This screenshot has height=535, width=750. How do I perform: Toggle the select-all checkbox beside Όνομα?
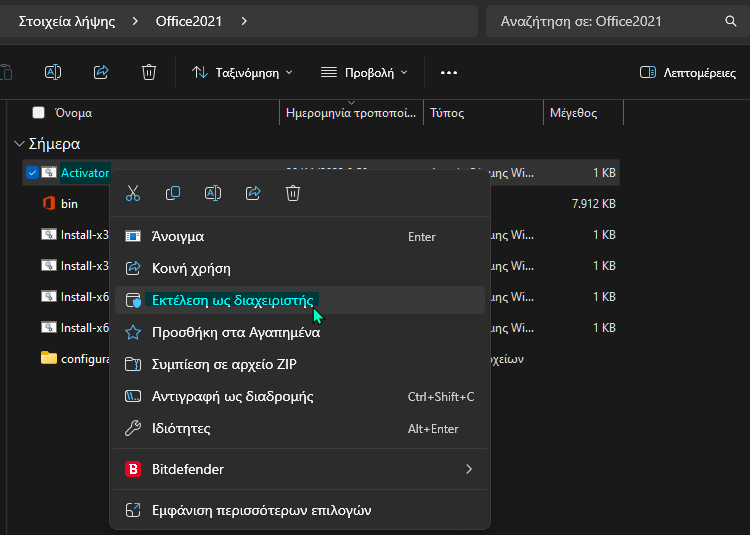(x=38, y=113)
